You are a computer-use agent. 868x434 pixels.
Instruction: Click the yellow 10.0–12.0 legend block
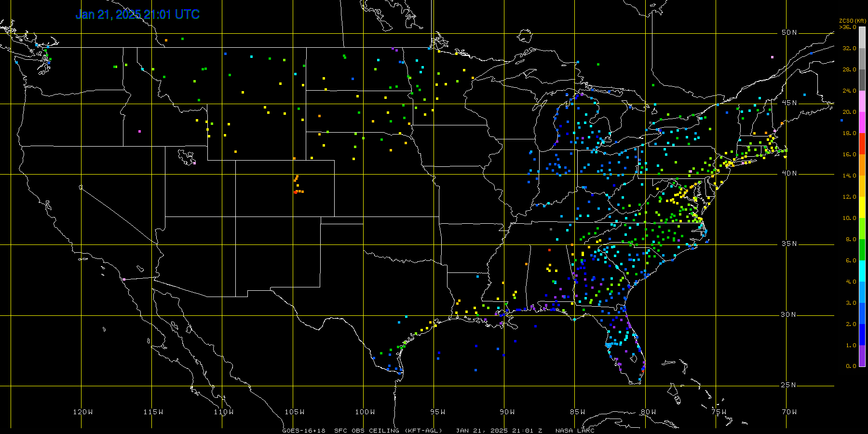(862, 207)
